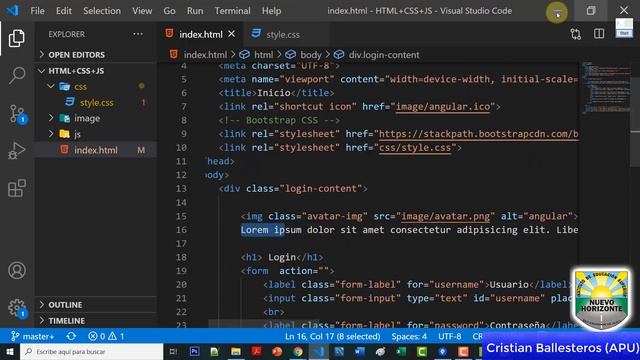
Task: Click the body breadcrumb item
Action: [x=303, y=55]
